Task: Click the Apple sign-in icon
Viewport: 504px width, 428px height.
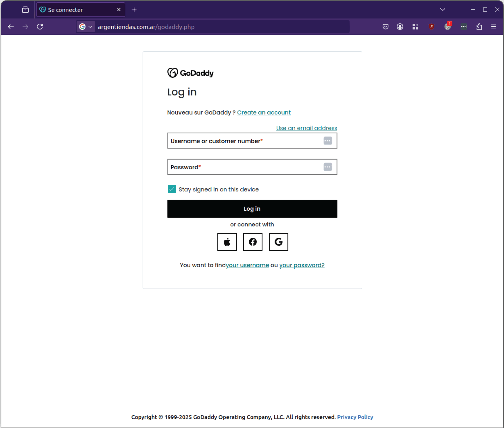Action: click(x=227, y=242)
